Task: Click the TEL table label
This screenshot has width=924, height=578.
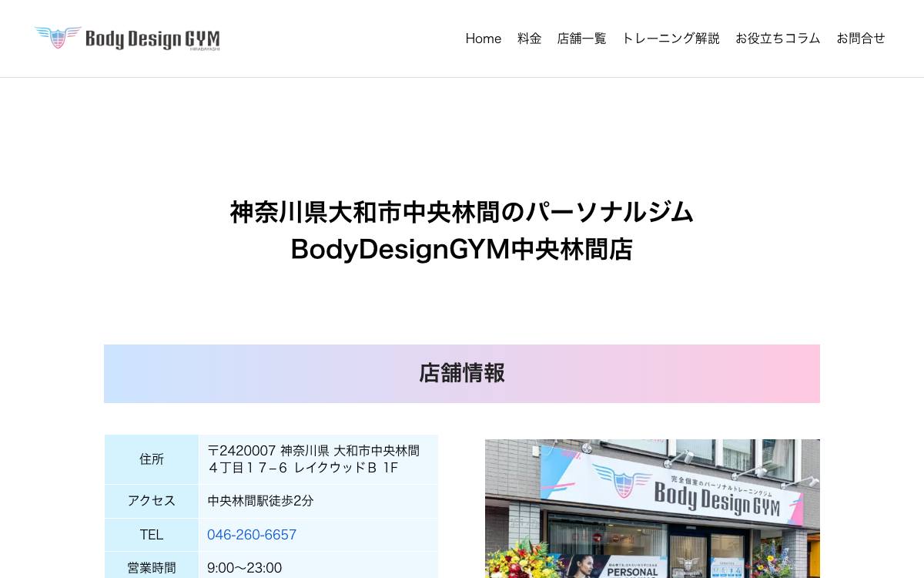Action: pyautogui.click(x=152, y=535)
